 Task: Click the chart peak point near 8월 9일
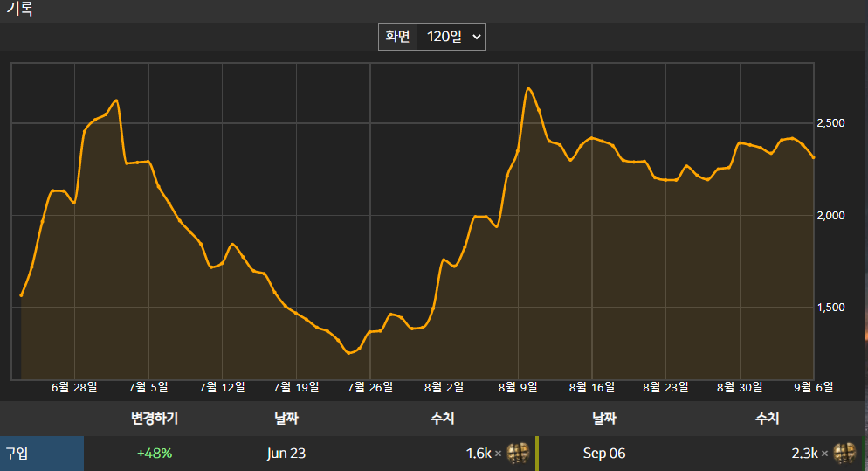point(528,88)
